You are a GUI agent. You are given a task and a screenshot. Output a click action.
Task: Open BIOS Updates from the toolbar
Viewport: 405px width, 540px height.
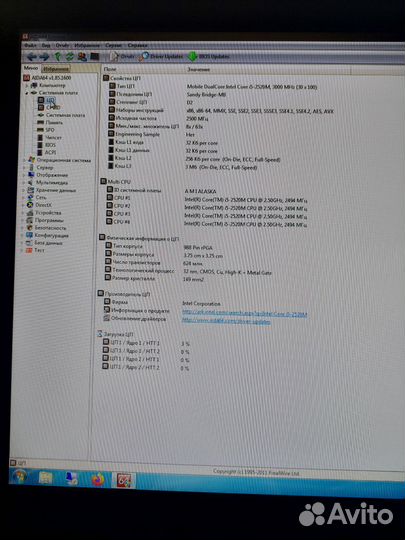(x=209, y=56)
